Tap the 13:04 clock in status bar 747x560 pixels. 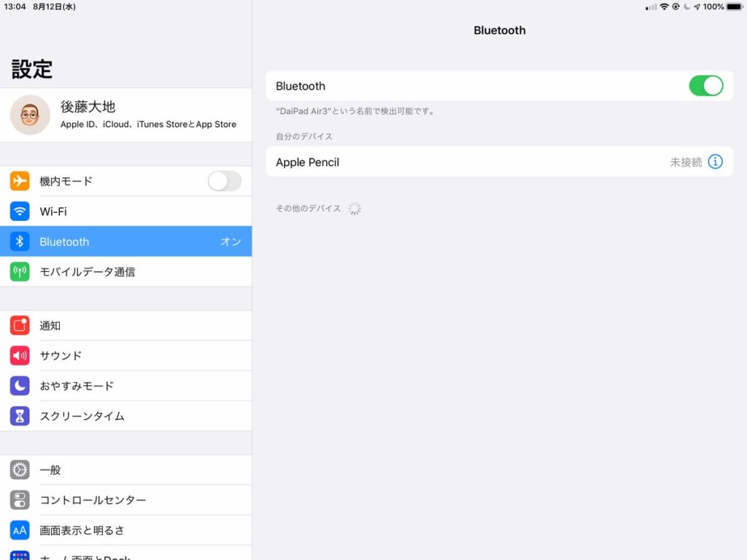click(15, 7)
